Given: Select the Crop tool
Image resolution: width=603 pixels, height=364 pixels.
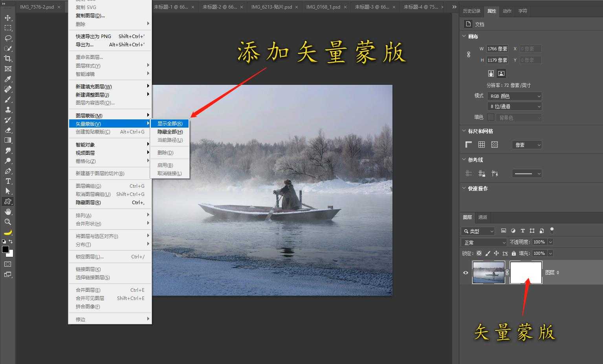Looking at the screenshot, I should 8,59.
